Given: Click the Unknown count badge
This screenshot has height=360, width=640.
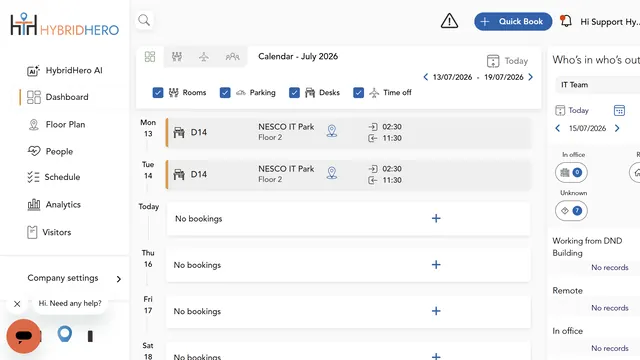Looking at the screenshot, I should (x=571, y=211).
